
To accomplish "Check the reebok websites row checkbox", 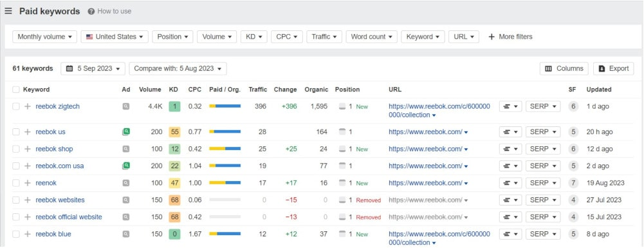I will [15, 200].
